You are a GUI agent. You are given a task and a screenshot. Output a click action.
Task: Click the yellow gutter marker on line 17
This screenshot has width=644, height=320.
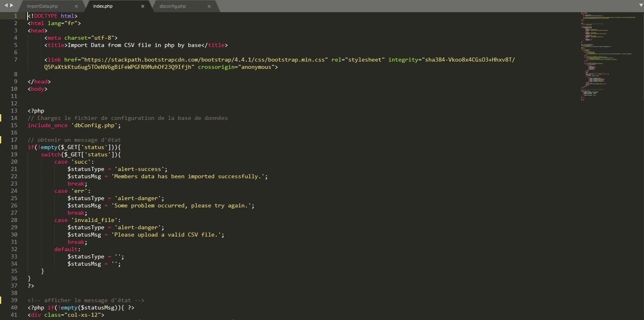(x=1, y=140)
